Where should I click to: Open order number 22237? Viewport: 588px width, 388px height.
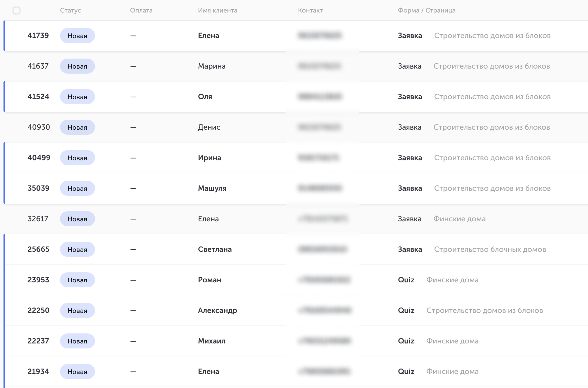coord(38,341)
